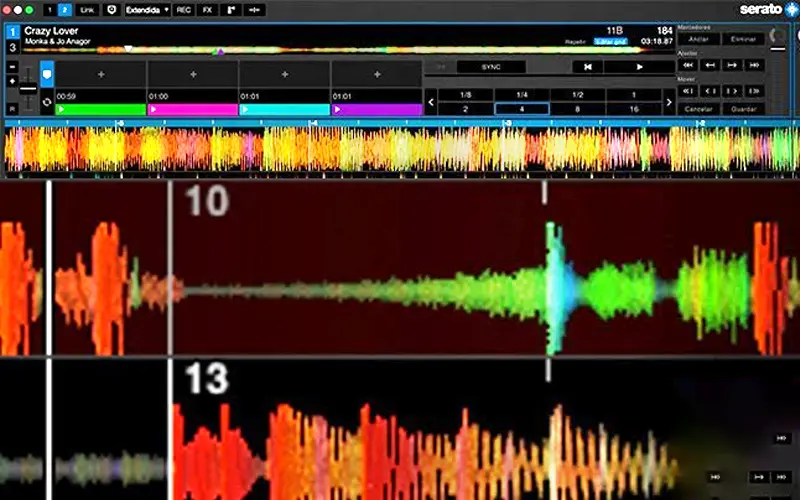Viewport: 800px width, 500px height.
Task: Click the single-left slip icon under Mover
Action: 710,91
